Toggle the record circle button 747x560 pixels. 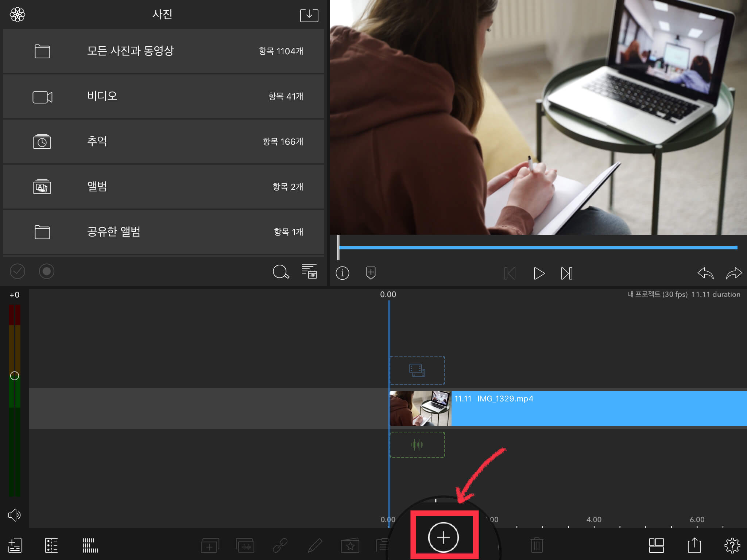click(x=46, y=271)
